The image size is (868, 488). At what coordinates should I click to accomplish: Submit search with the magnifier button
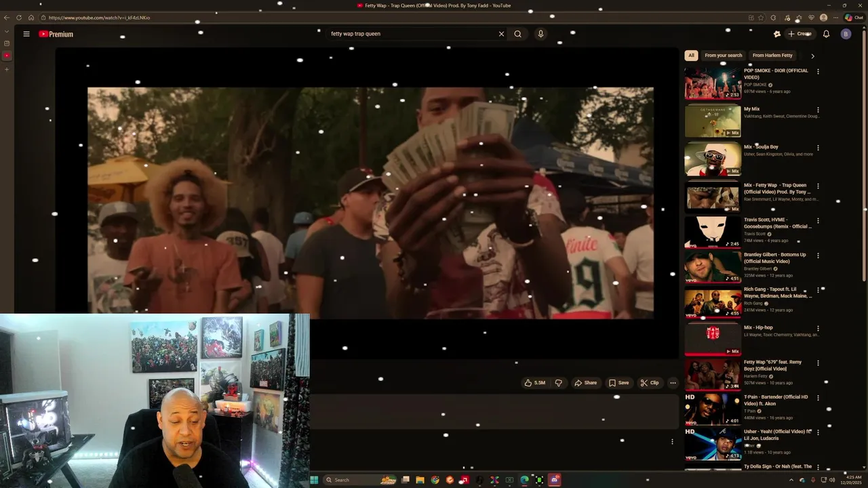point(517,34)
